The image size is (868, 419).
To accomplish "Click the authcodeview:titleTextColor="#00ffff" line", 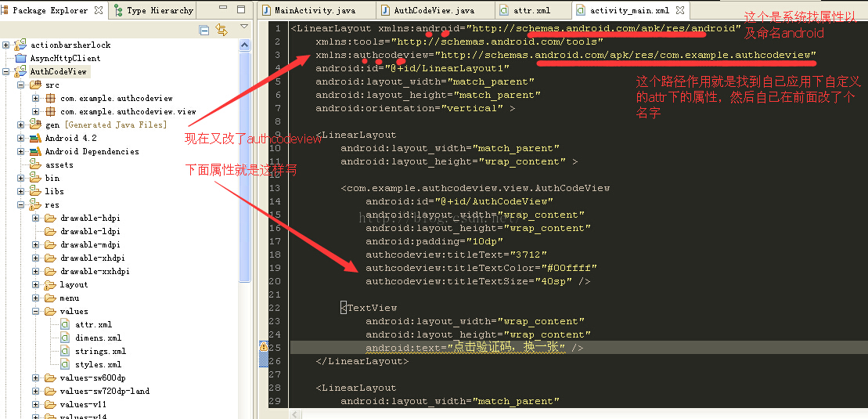I will [x=481, y=268].
